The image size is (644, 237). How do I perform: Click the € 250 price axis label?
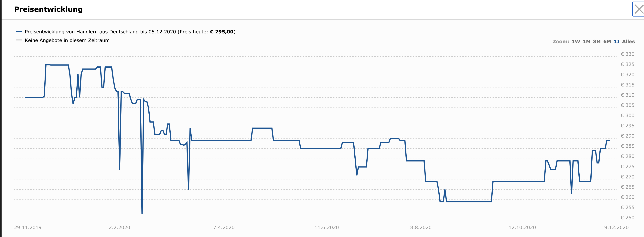click(627, 218)
